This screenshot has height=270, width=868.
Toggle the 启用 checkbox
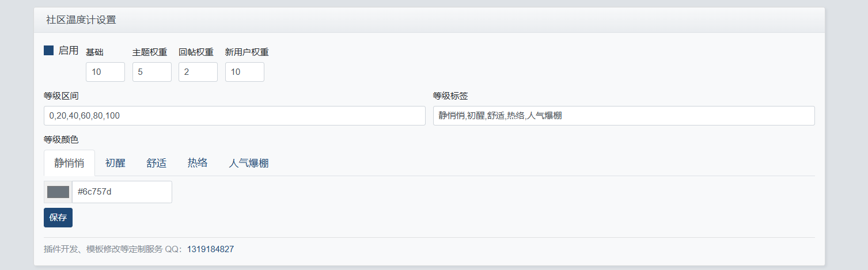[x=49, y=51]
